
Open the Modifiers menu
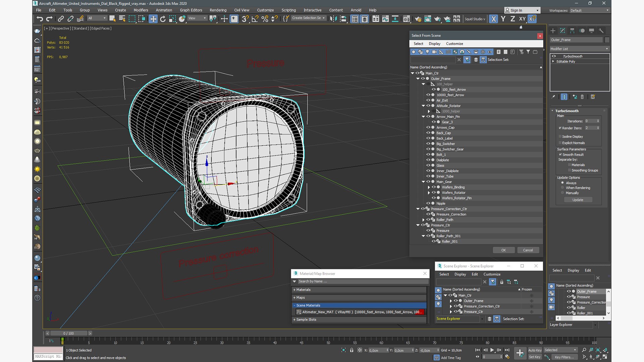click(x=141, y=10)
